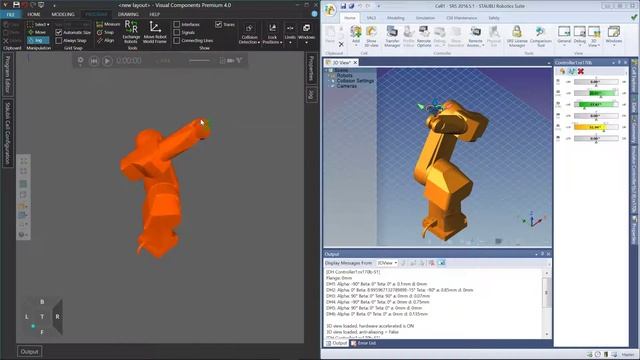
Task: Open SRS License Manager
Action: click(x=517, y=36)
